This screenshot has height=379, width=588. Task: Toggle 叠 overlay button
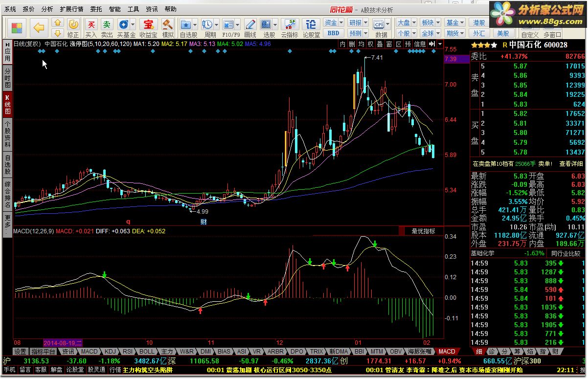[380, 44]
